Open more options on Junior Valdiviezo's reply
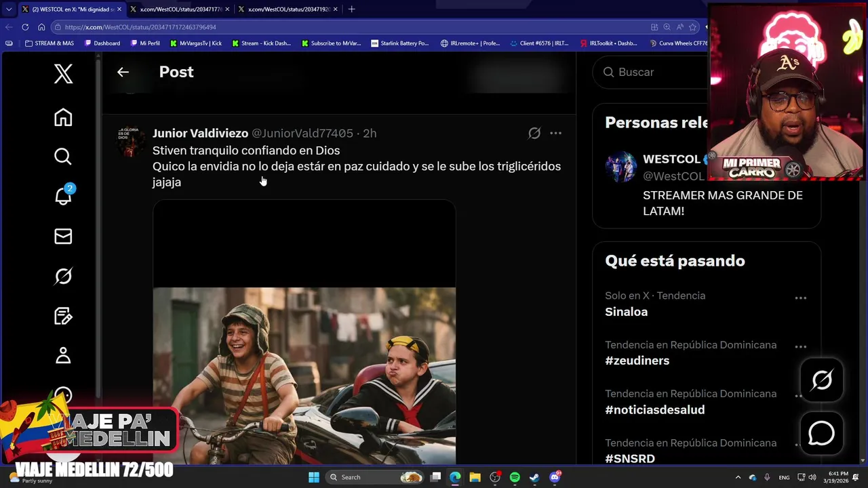This screenshot has height=488, width=868. (x=555, y=134)
